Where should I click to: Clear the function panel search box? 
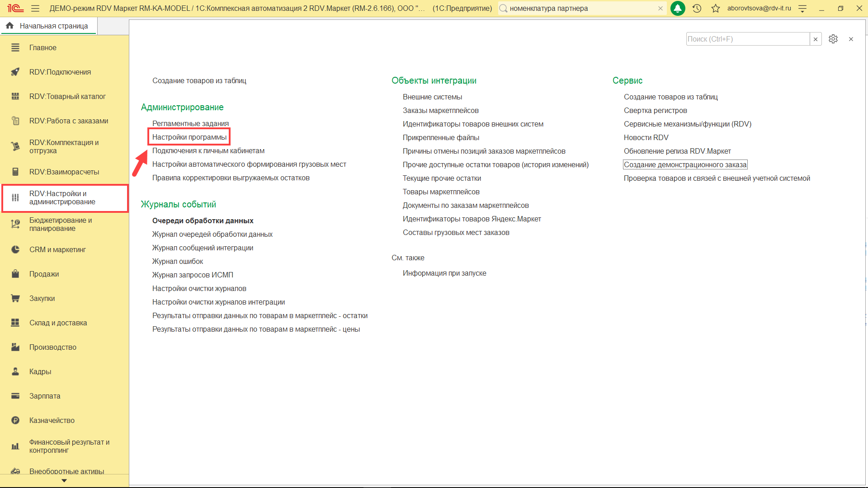[x=816, y=39]
